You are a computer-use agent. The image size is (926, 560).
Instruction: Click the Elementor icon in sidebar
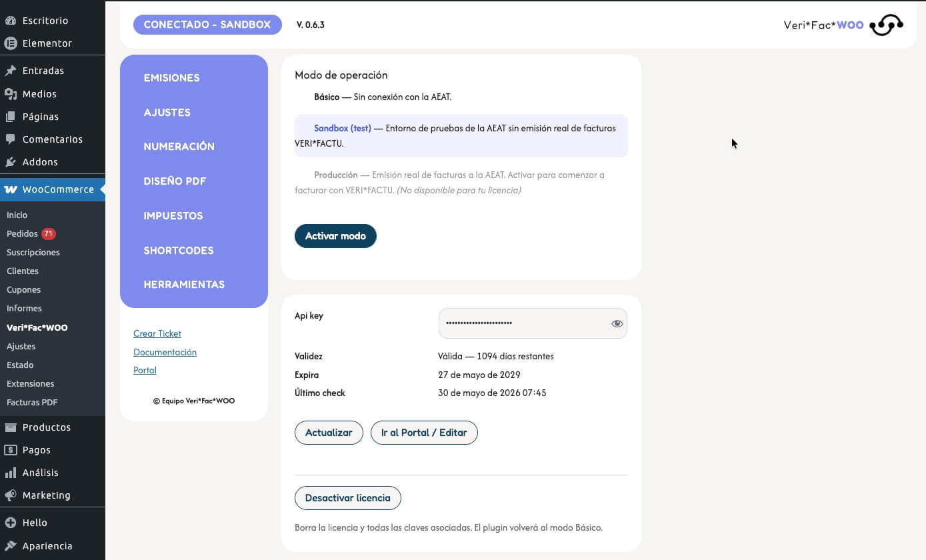coord(11,43)
